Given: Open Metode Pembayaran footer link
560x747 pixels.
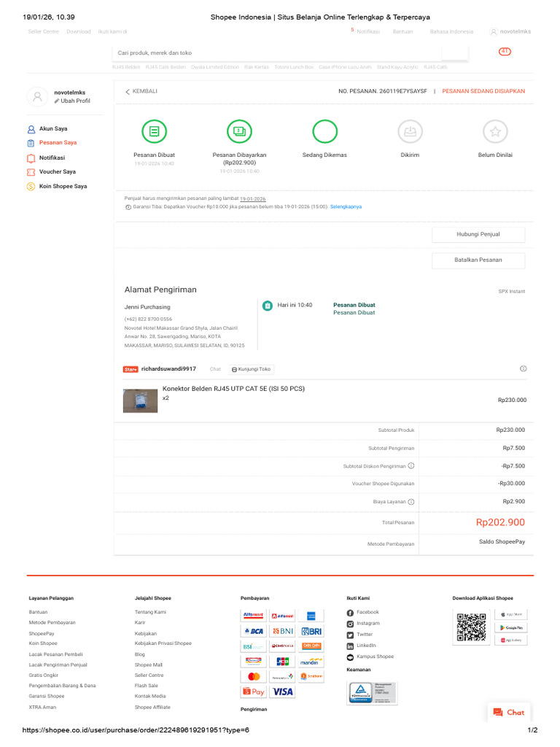Looking at the screenshot, I should coord(52,623).
